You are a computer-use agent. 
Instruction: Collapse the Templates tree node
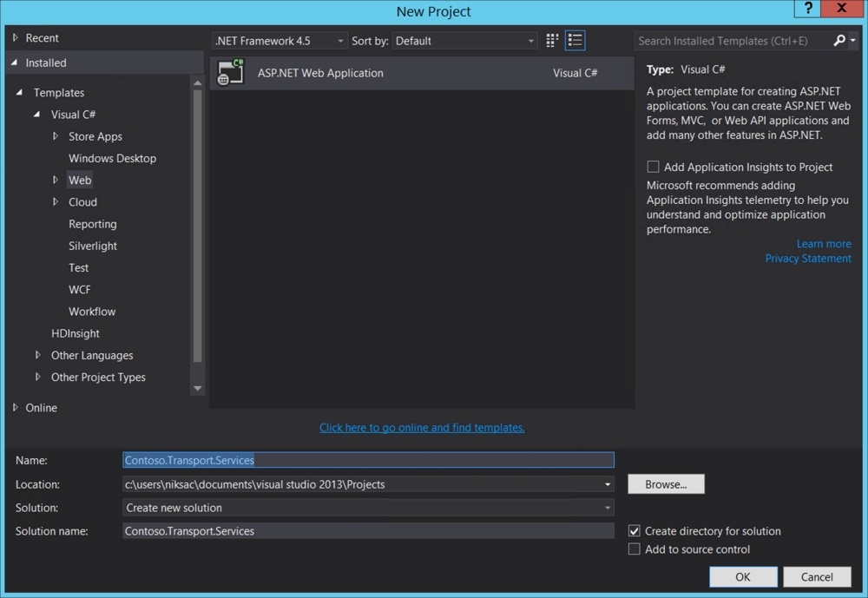point(19,93)
